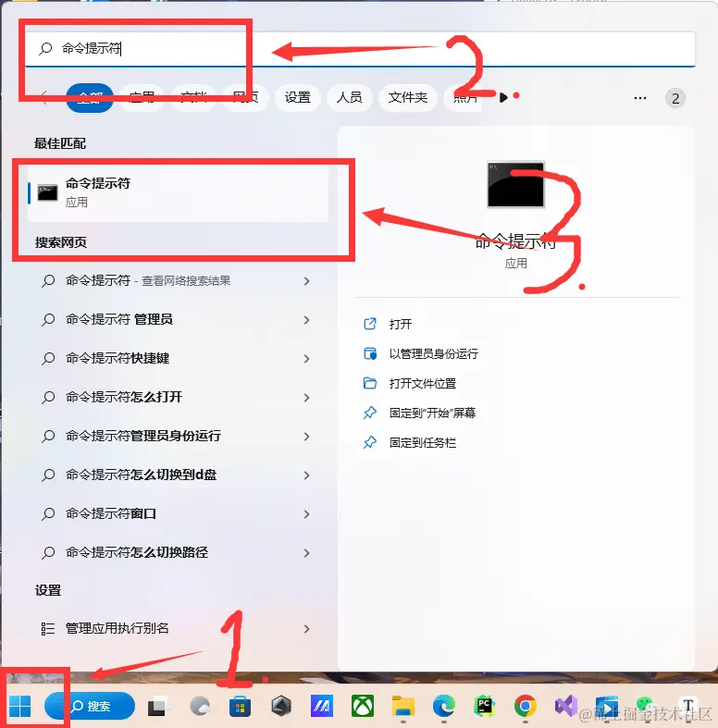
Task: Select the 全部 filter tab
Action: click(x=90, y=97)
